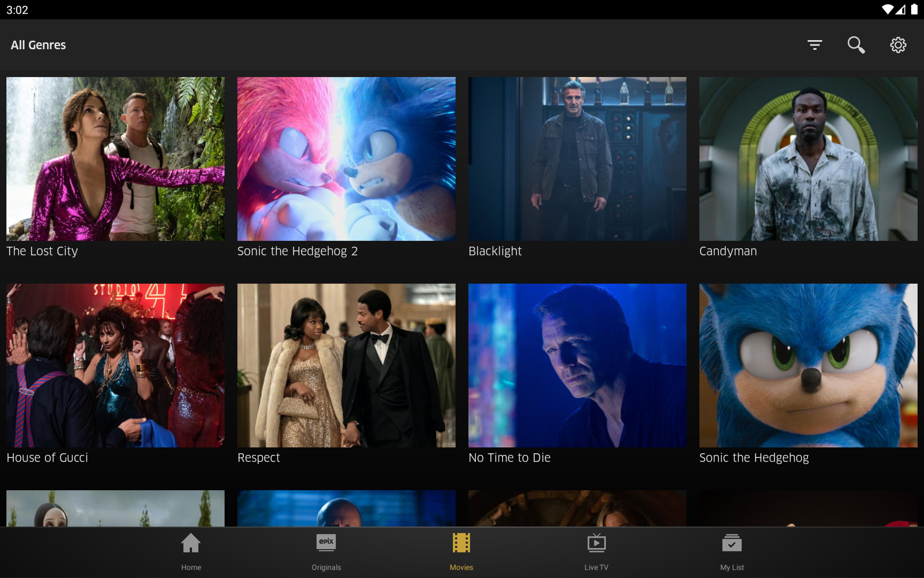Click 'Respect' title text
924x578 pixels.
point(259,458)
